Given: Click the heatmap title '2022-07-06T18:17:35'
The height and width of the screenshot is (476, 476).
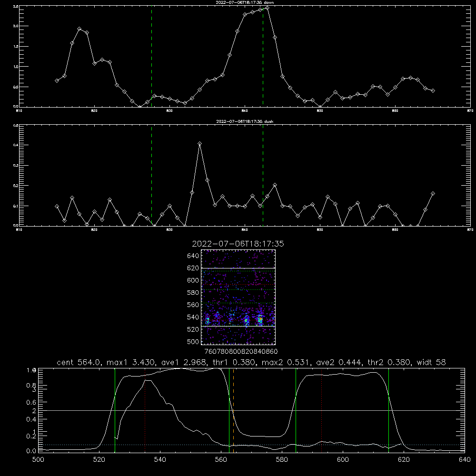Looking at the screenshot, I should click(238, 244).
